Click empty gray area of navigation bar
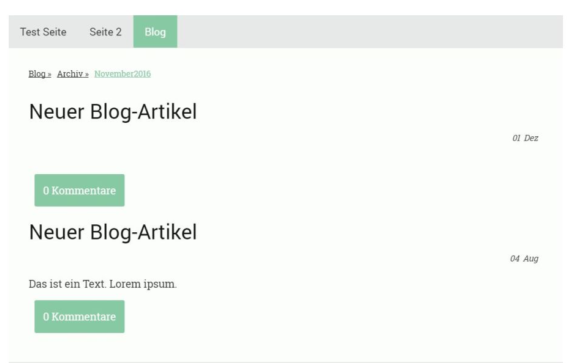The width and height of the screenshot is (580, 363). [x=370, y=32]
